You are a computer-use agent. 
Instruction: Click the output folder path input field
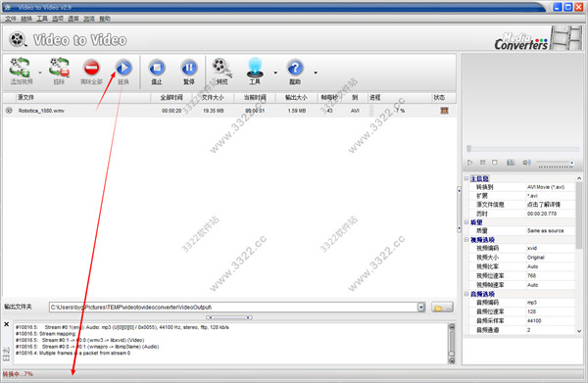coord(233,308)
